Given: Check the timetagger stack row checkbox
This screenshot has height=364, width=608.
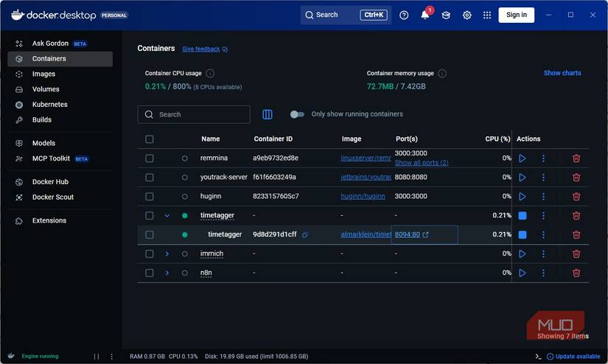Looking at the screenshot, I should [x=150, y=216].
